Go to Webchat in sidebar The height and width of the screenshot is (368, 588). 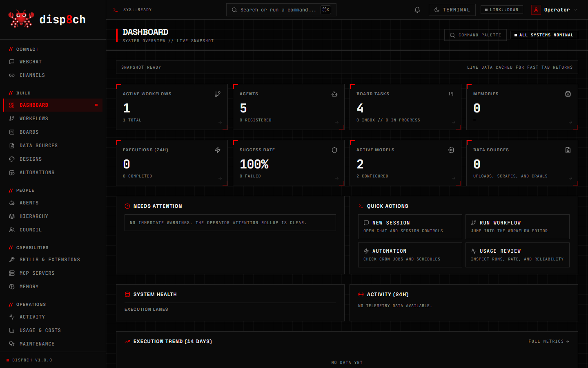[53, 62]
